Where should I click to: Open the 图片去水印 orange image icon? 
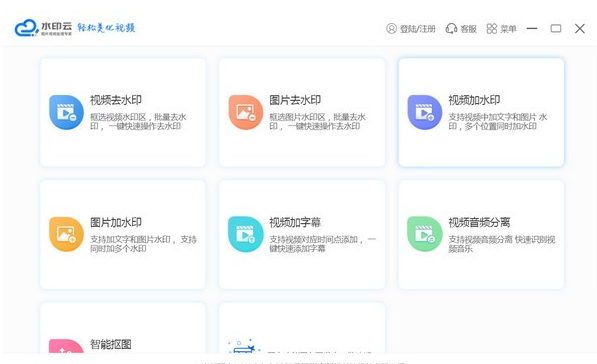246,112
